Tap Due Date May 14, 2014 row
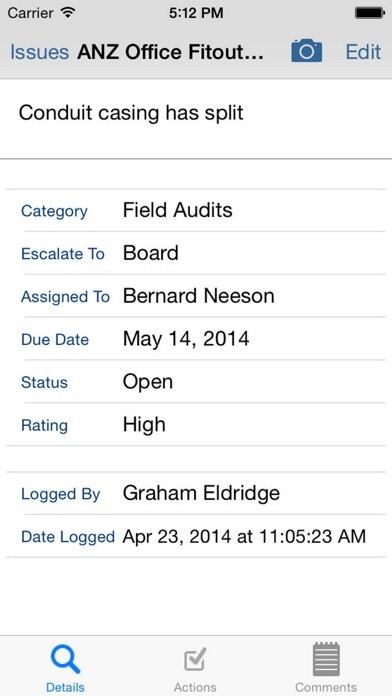 click(196, 339)
